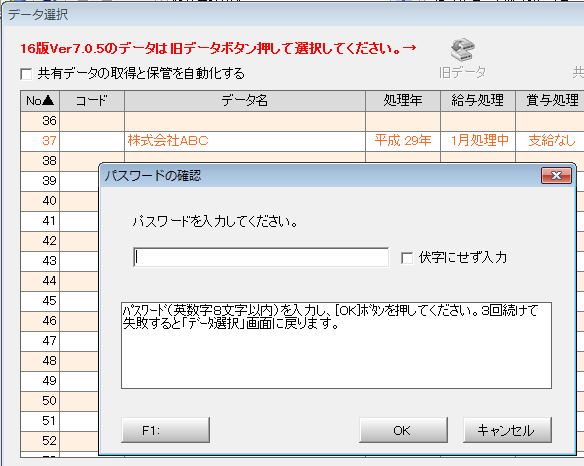Check 共有データの取得と保管を自動化する option
The height and width of the screenshot is (466, 584).
point(26,74)
